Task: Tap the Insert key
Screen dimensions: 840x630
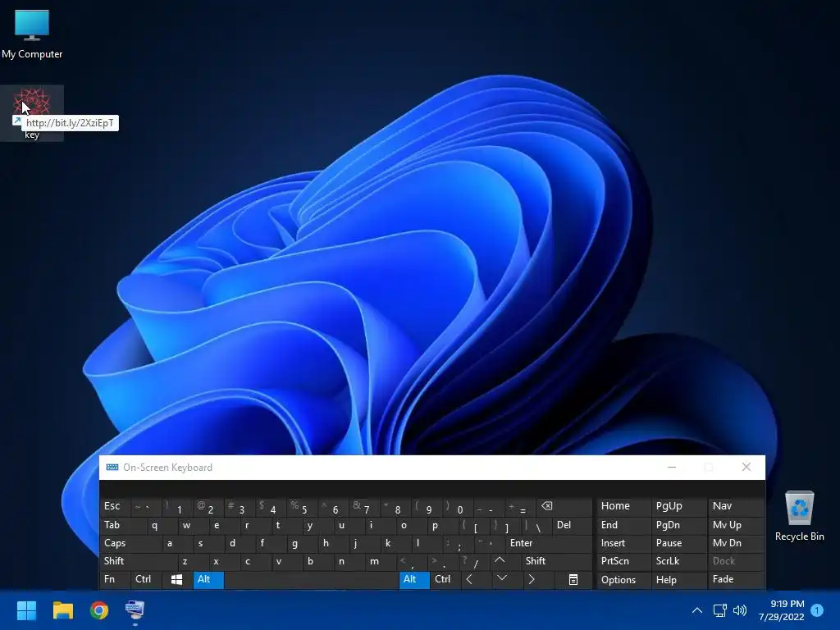Action: 623,543
